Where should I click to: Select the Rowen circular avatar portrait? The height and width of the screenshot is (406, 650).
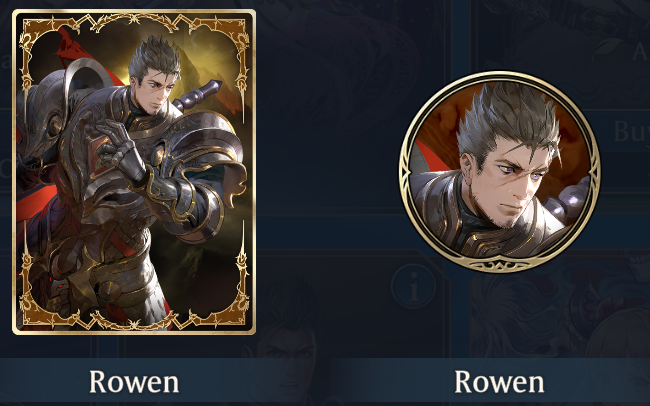click(500, 172)
